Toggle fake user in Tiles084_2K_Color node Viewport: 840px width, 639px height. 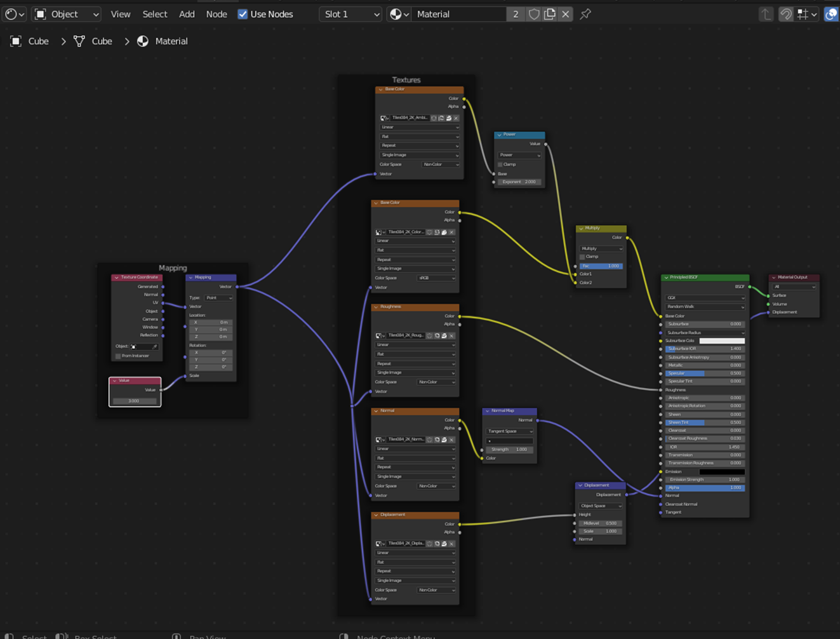430,232
